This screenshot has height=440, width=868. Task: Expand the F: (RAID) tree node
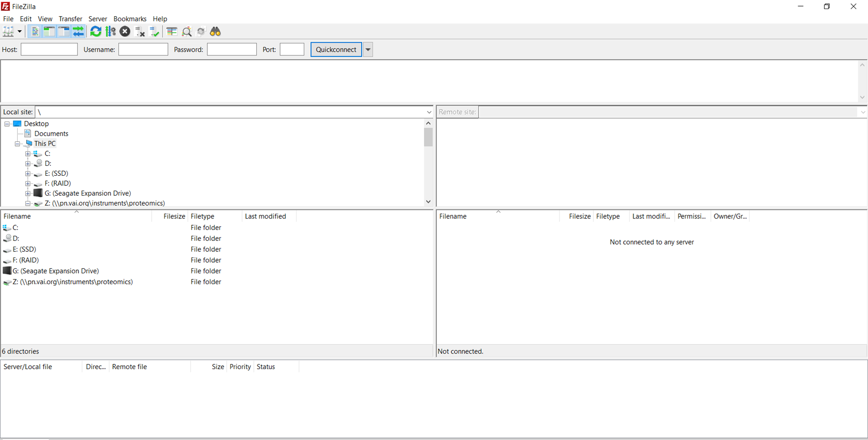28,183
